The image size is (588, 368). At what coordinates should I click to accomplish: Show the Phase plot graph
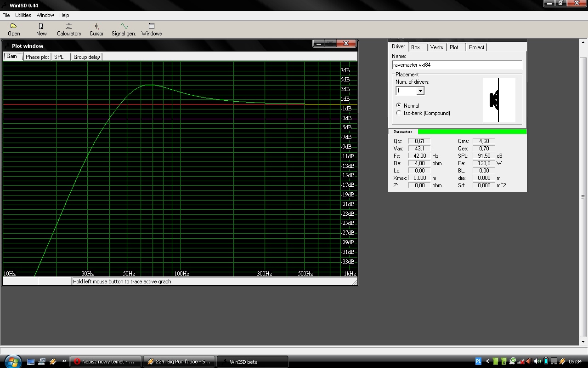37,57
